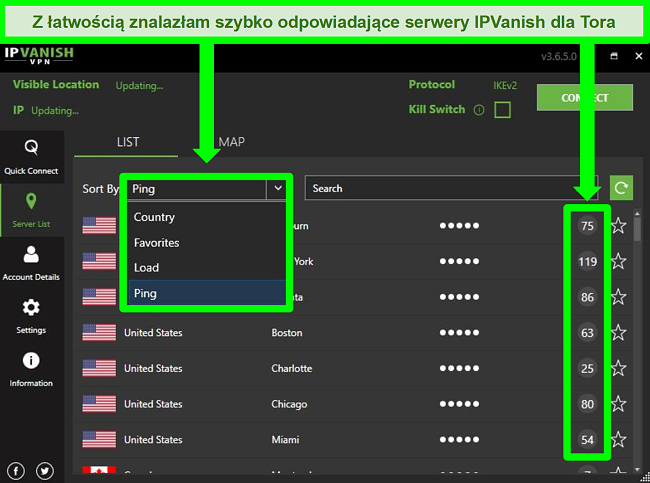The width and height of the screenshot is (650, 483).
Task: Switch to the MAP tab
Action: click(x=231, y=142)
